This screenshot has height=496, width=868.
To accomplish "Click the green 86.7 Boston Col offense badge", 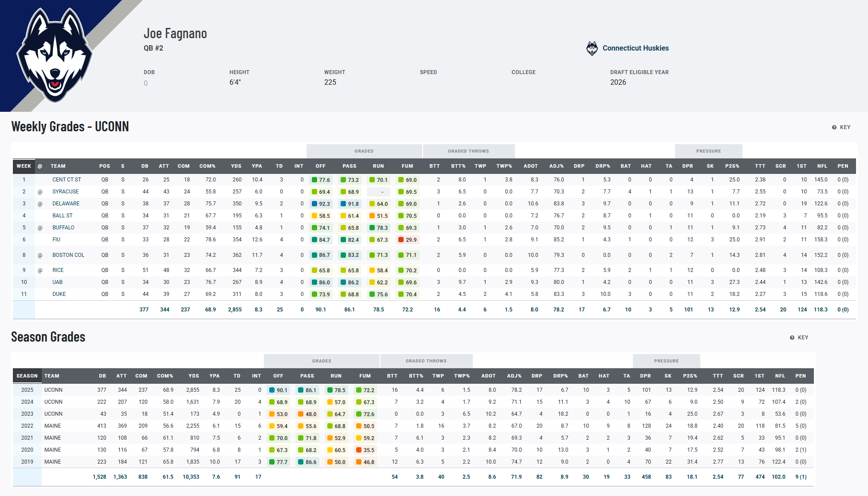I will [320, 255].
